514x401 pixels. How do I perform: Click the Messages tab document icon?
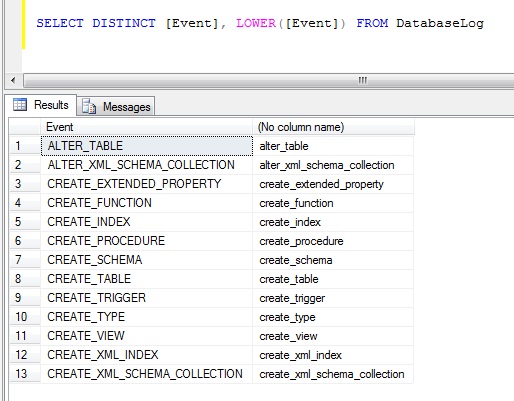89,106
